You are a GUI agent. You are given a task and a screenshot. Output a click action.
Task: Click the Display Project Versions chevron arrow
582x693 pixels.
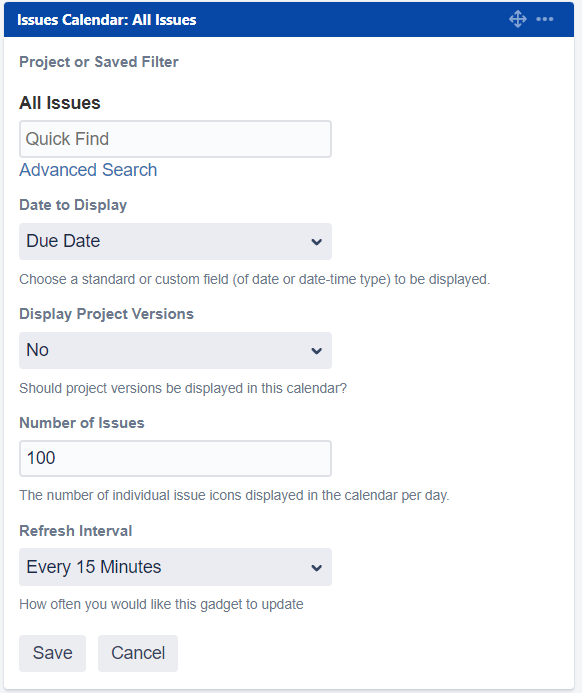[316, 351]
